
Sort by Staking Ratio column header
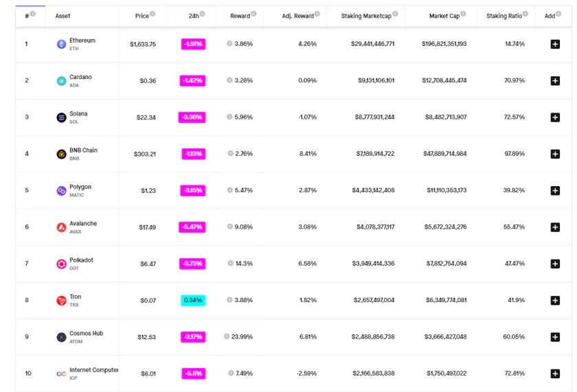pyautogui.click(x=504, y=16)
